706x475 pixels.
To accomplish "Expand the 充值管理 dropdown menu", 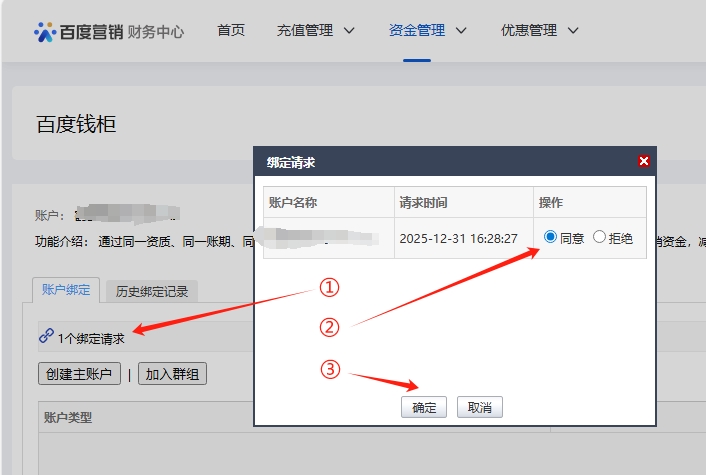I will pyautogui.click(x=315, y=30).
